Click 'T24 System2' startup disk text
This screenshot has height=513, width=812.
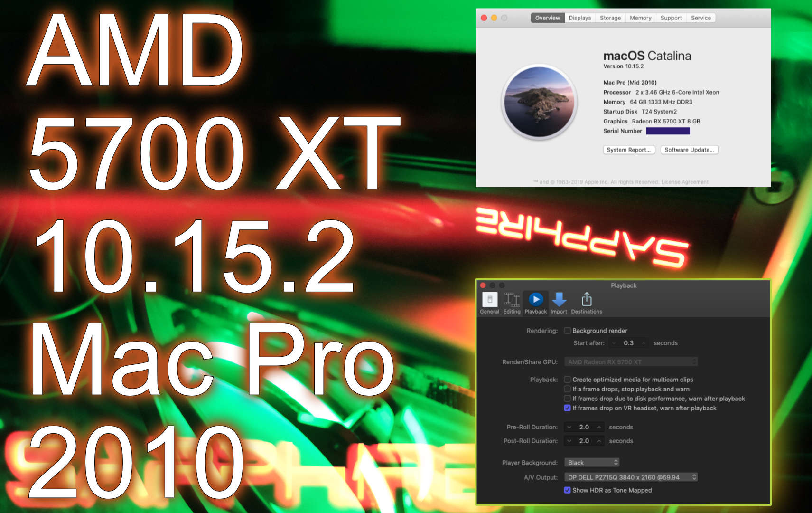point(659,112)
